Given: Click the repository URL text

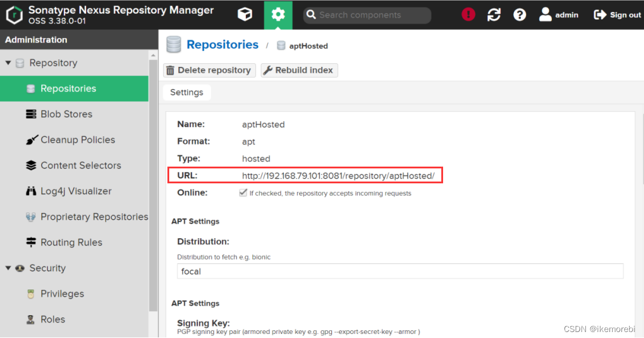Looking at the screenshot, I should [x=338, y=176].
